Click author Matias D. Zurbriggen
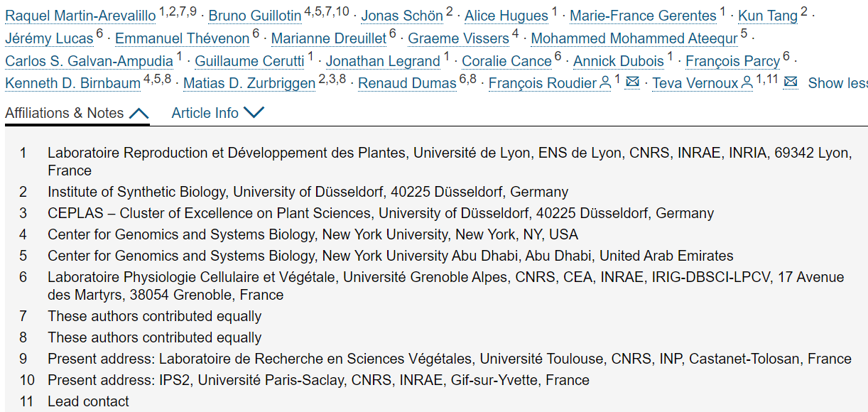 pos(249,83)
